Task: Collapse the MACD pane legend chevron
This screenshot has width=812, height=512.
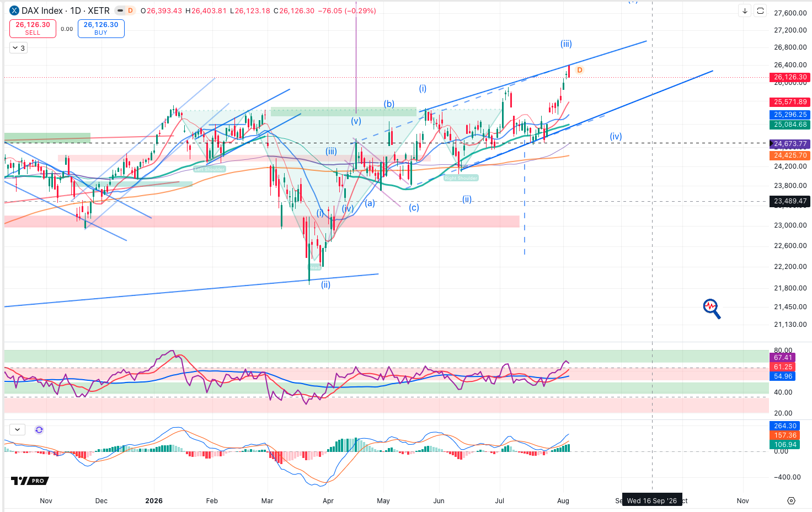Action: (17, 429)
